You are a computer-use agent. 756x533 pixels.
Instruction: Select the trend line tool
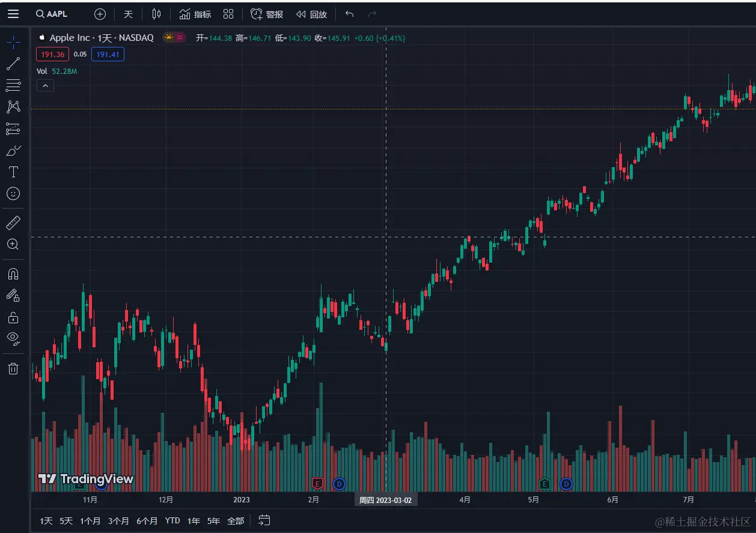(x=13, y=64)
